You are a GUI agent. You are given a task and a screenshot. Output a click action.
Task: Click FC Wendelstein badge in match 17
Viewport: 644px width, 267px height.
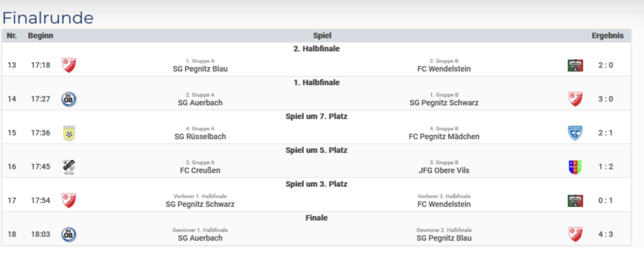[x=575, y=200]
